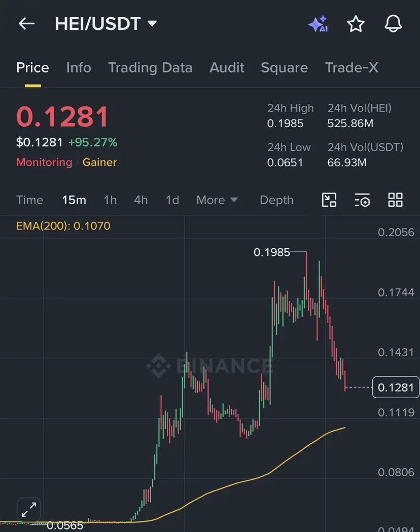This screenshot has height=532, width=420.
Task: Add HEI/USDT to favorites via star
Action: (x=356, y=24)
